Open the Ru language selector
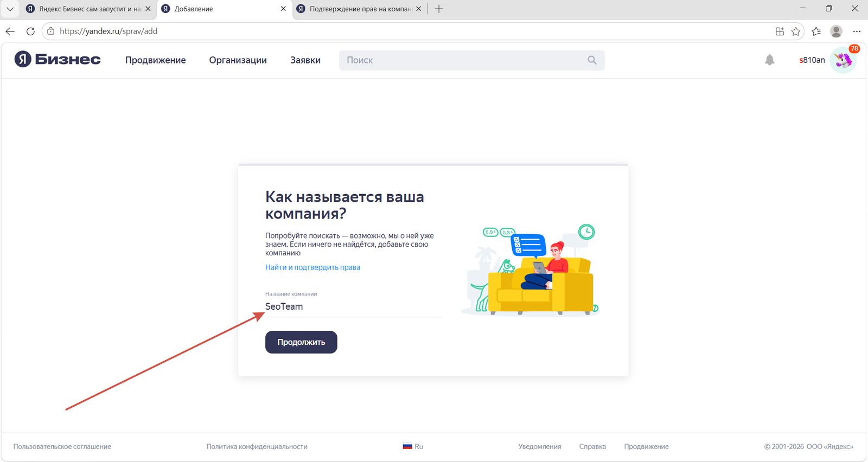The height and width of the screenshot is (462, 868). 413,447
